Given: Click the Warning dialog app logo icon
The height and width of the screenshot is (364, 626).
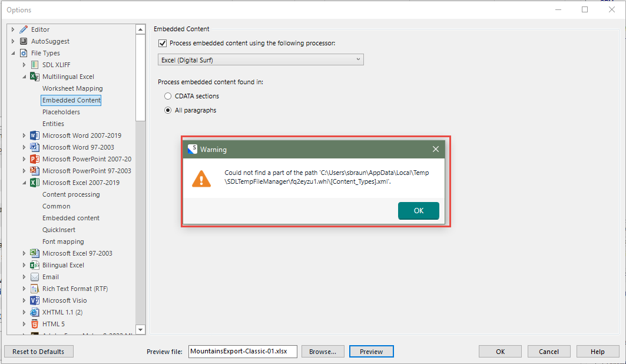Looking at the screenshot, I should pyautogui.click(x=193, y=149).
